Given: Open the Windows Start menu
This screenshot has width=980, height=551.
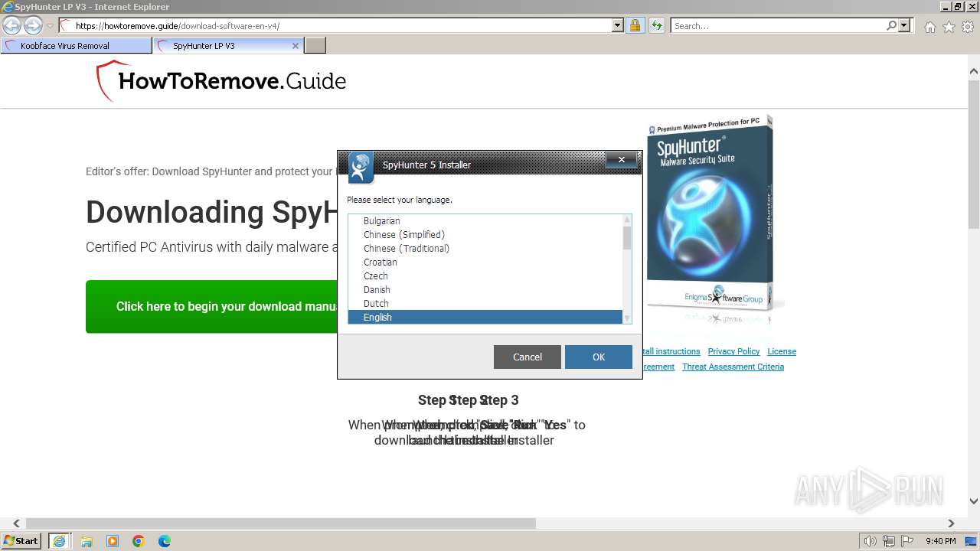Looking at the screenshot, I should pyautogui.click(x=21, y=541).
